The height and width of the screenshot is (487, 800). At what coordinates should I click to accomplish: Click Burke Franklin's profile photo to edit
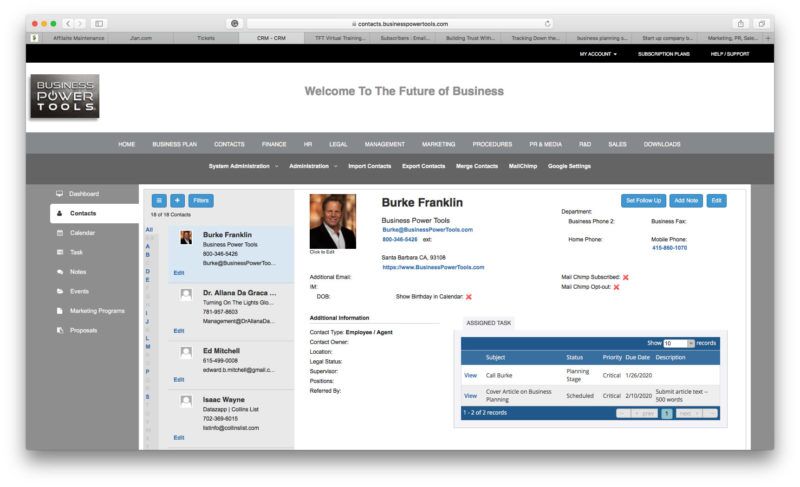pyautogui.click(x=332, y=221)
